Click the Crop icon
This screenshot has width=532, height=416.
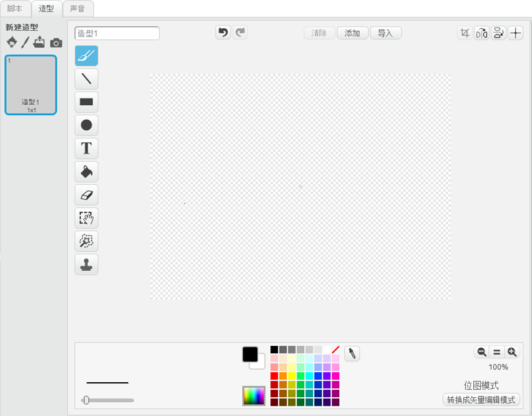[464, 33]
